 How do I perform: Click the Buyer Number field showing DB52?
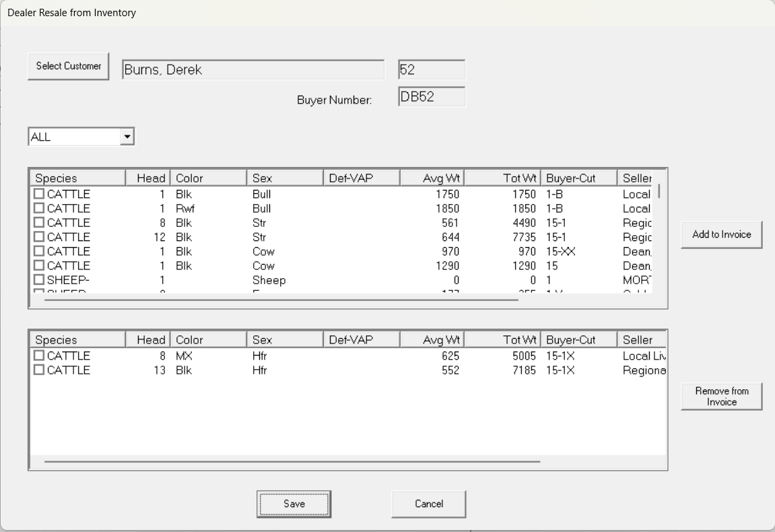(x=431, y=97)
